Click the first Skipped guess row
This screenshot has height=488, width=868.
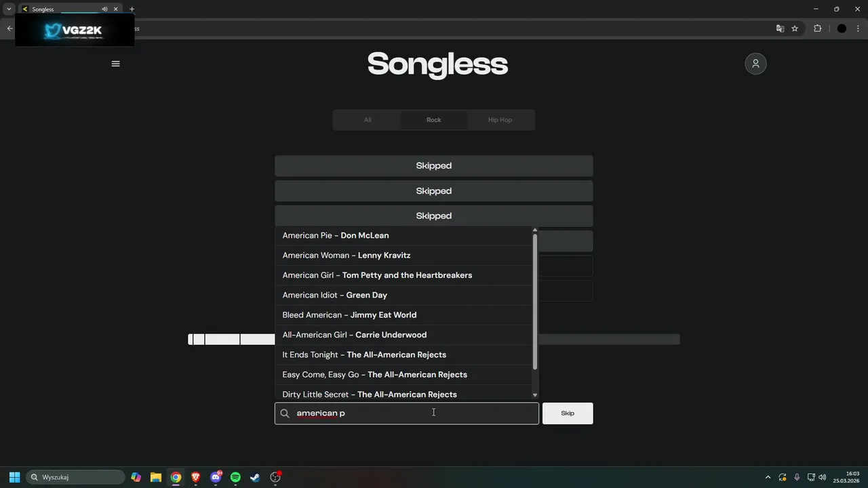[x=434, y=165]
